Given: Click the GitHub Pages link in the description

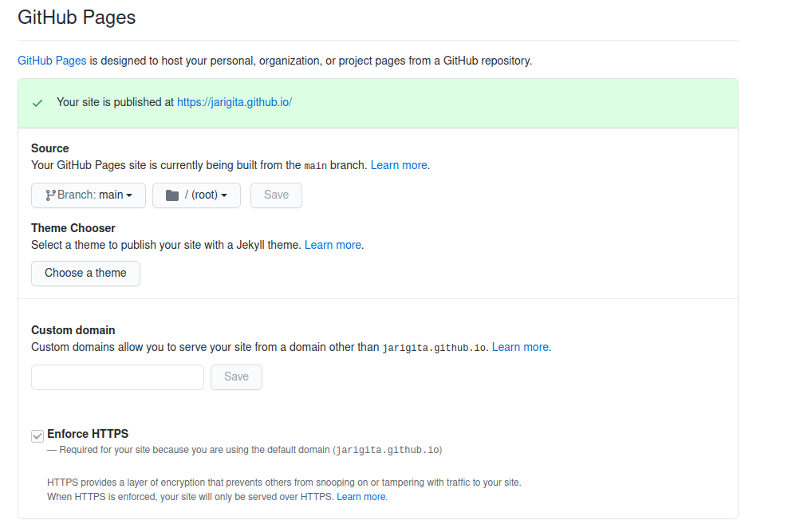Looking at the screenshot, I should click(x=51, y=61).
